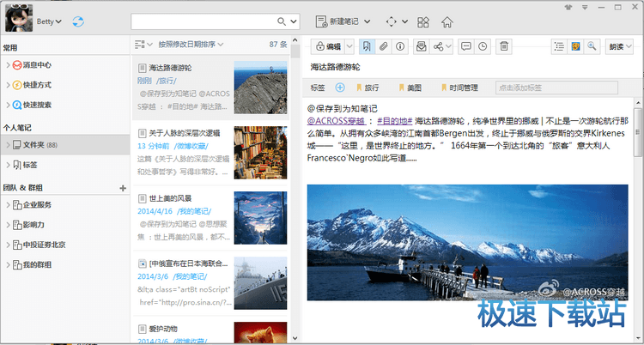
Task: Click the main search input field
Action: point(204,21)
